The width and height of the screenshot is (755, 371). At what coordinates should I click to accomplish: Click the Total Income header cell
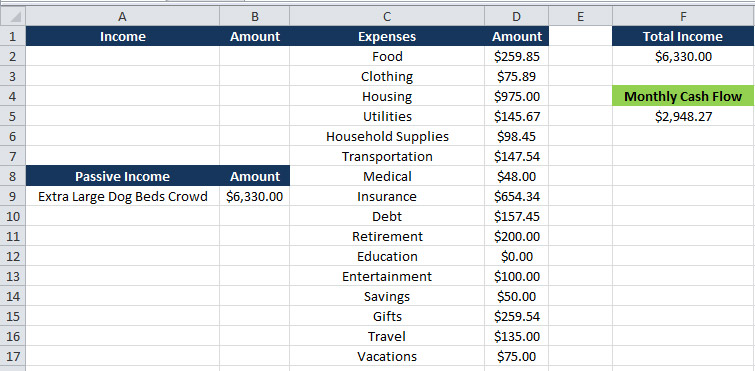pyautogui.click(x=683, y=37)
